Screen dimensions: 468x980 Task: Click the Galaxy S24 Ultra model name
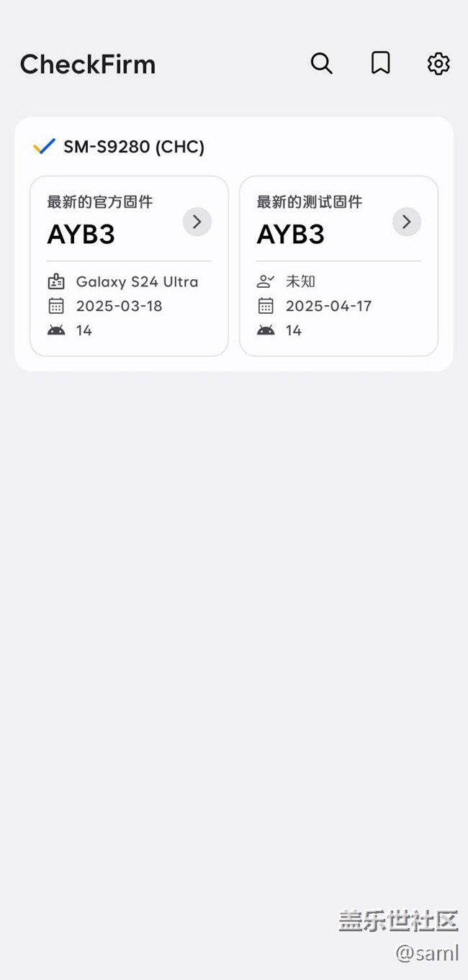tap(137, 282)
